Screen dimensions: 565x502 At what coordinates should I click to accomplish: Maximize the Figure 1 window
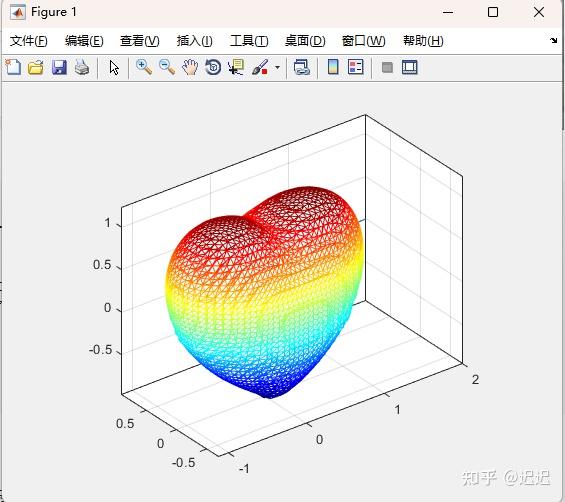(x=493, y=12)
